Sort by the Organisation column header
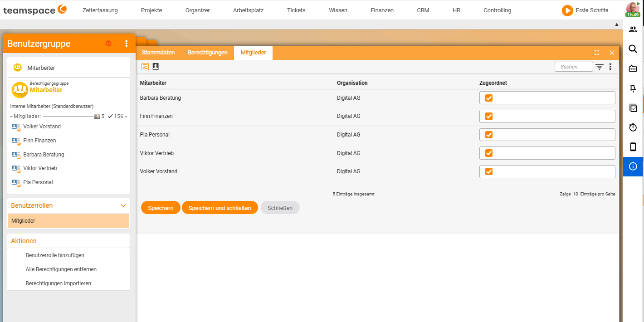 click(x=352, y=83)
